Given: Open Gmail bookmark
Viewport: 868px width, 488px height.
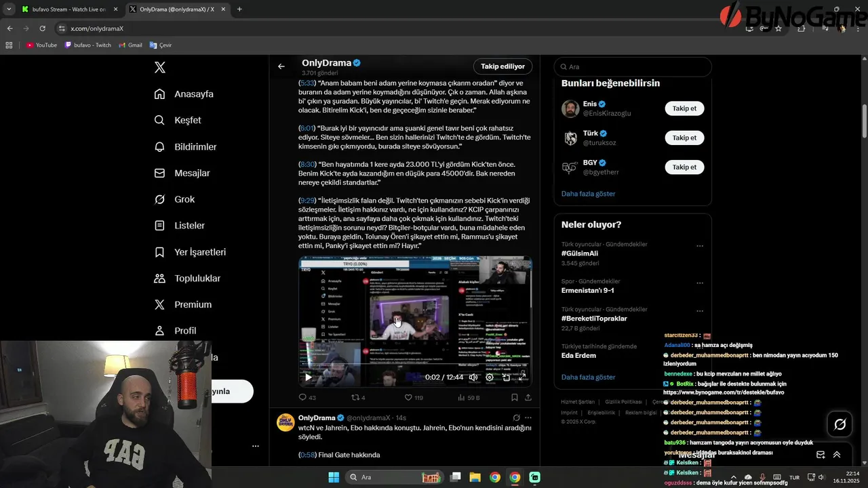Looking at the screenshot, I should click(x=130, y=45).
